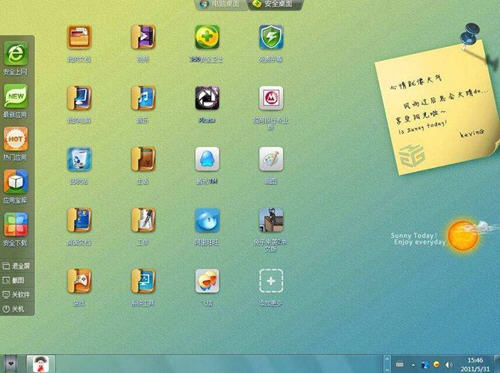
Task: Open the girl avatar app on taskbar
Action: tap(41, 364)
